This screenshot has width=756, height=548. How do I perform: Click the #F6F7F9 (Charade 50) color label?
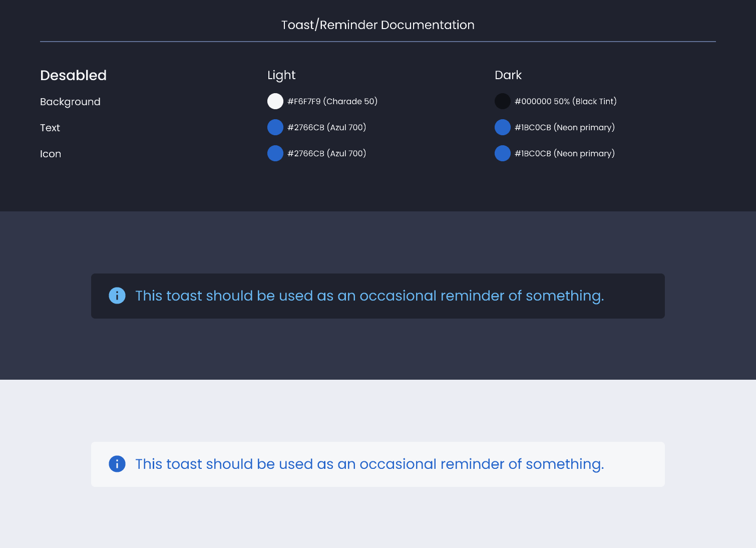tap(332, 101)
